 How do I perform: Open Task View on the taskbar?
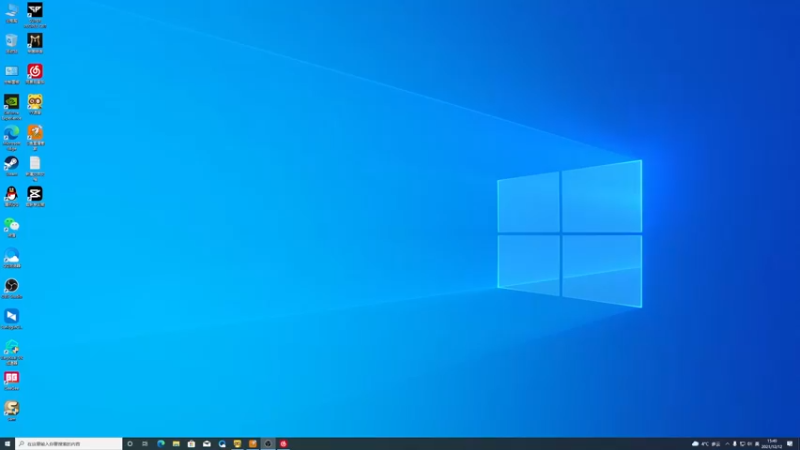click(145, 444)
